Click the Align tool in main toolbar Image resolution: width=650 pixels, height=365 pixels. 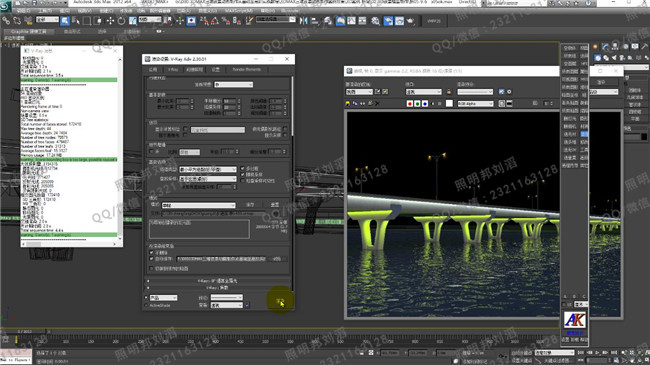(315, 20)
